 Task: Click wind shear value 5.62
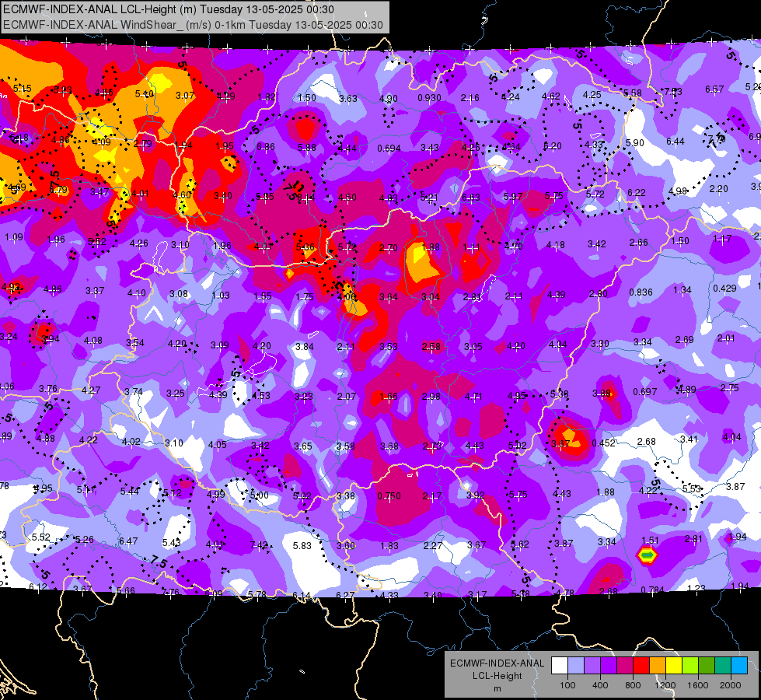coord(520,544)
